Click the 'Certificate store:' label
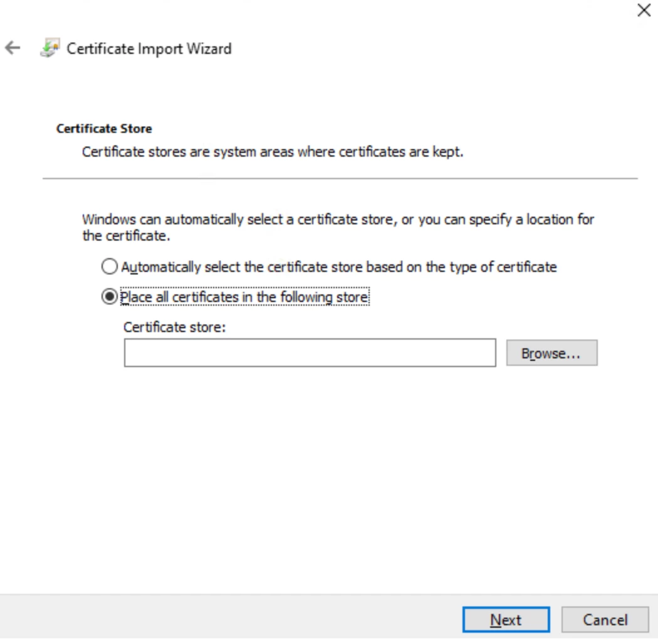 coord(175,327)
